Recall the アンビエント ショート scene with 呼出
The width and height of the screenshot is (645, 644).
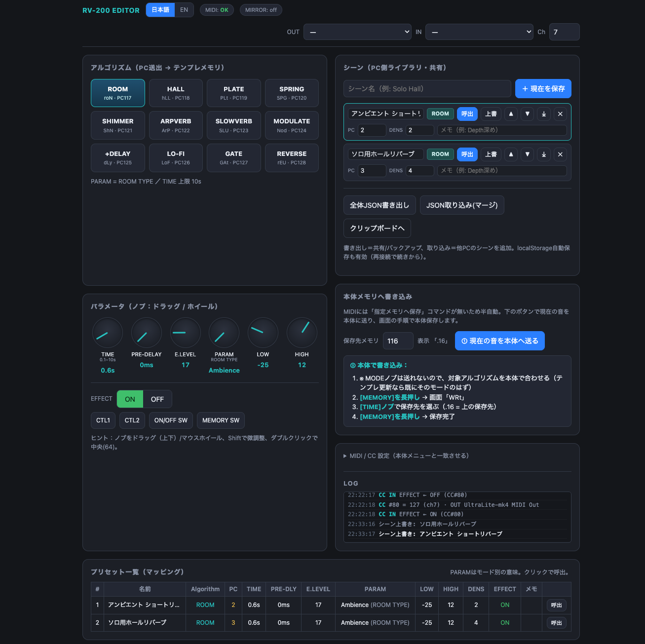click(x=467, y=114)
